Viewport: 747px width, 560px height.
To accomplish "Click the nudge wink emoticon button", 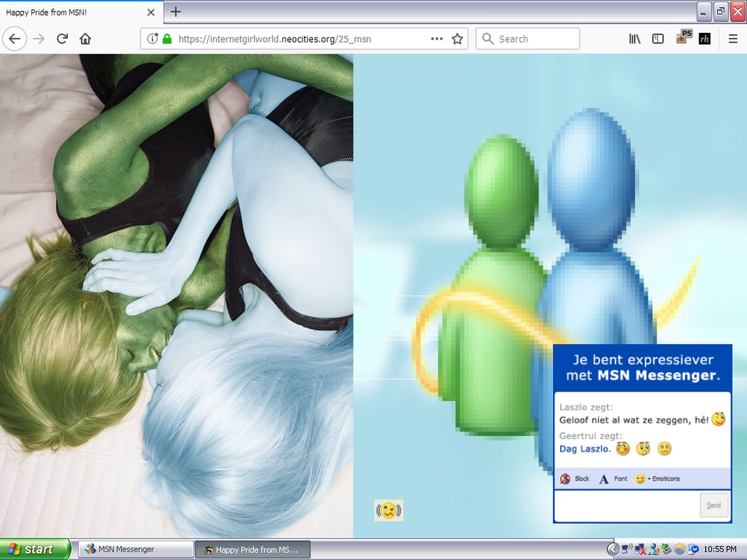I will pyautogui.click(x=388, y=511).
